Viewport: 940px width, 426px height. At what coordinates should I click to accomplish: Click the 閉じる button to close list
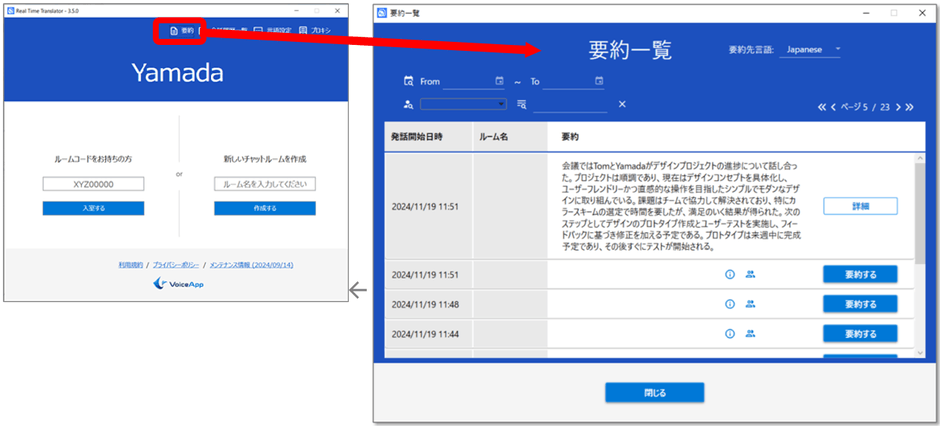click(x=655, y=392)
